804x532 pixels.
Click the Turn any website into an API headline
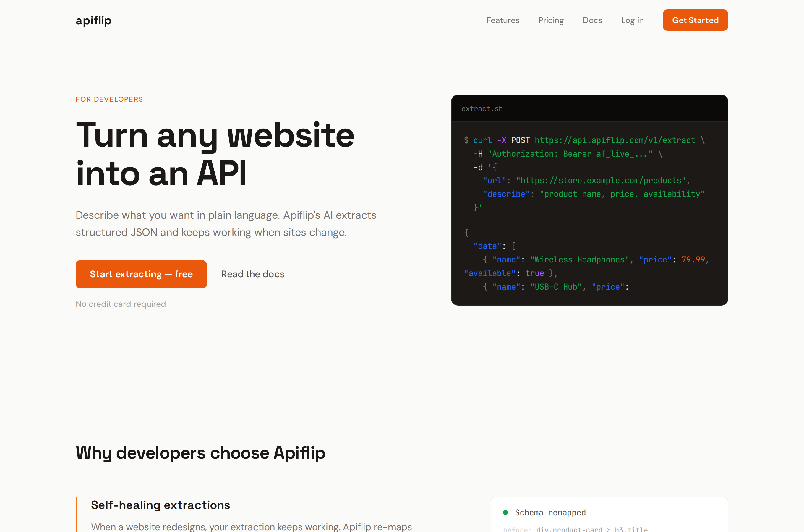tap(215, 154)
